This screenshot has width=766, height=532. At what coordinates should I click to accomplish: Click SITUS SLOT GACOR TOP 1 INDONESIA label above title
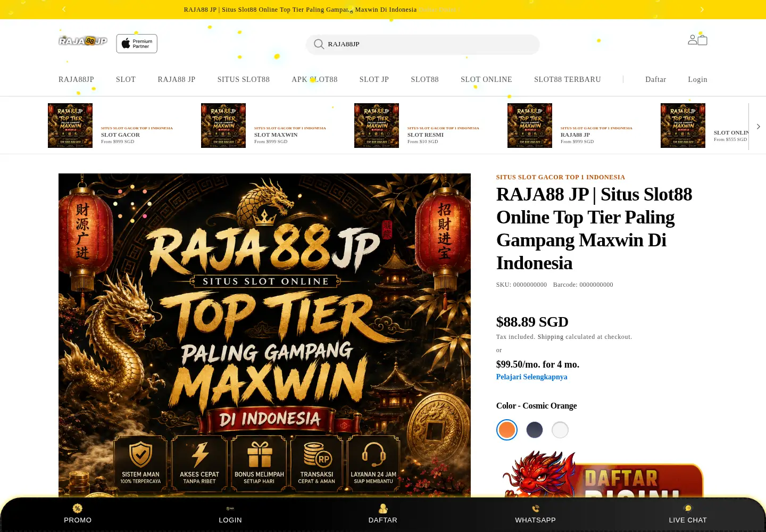(561, 177)
